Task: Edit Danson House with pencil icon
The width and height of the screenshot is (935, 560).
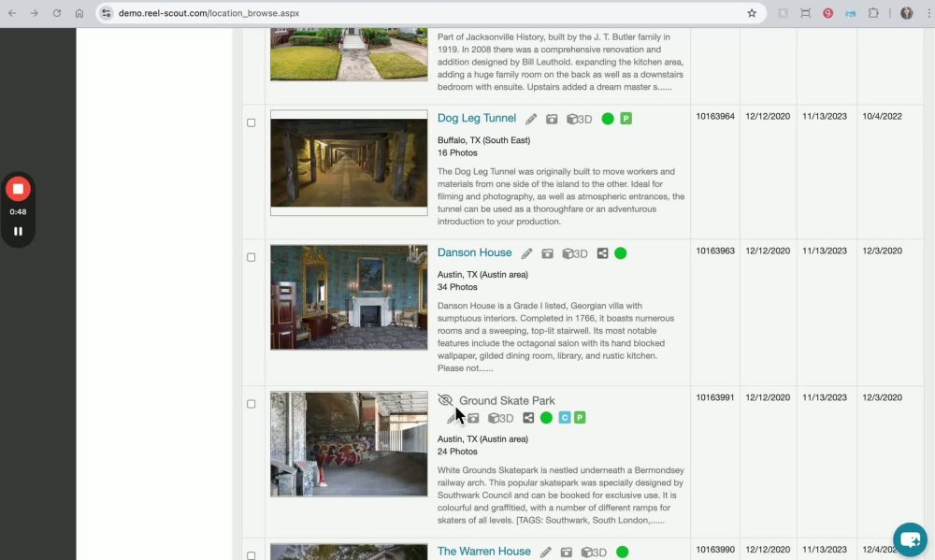Action: tap(526, 253)
